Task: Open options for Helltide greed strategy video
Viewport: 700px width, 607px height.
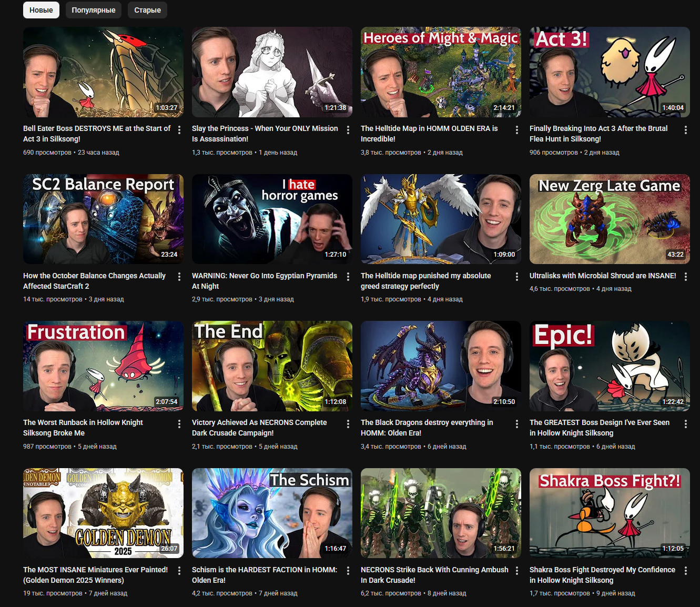Action: [517, 277]
